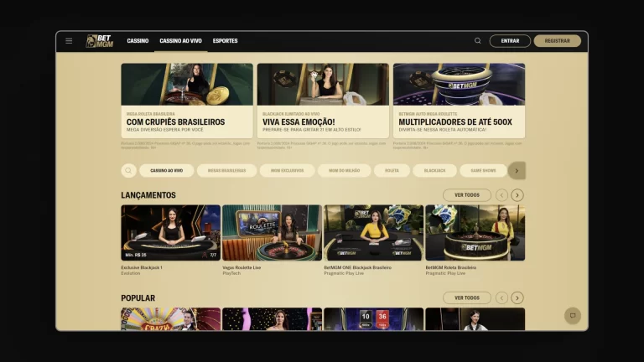Click the PlayTech provider label
This screenshot has width=644, height=362.
[x=231, y=273]
